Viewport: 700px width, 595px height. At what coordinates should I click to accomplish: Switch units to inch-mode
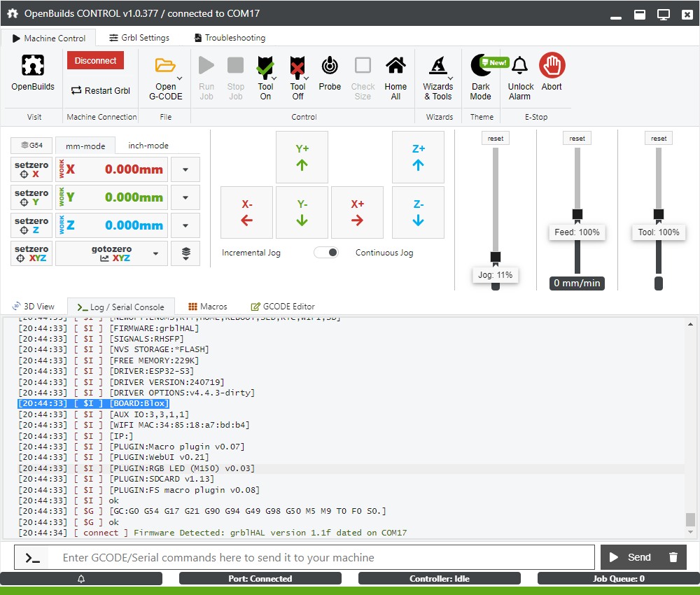pos(148,146)
